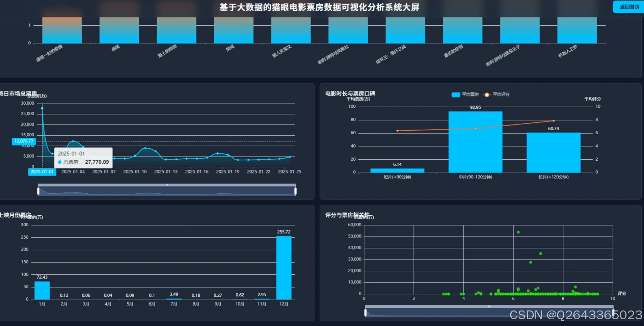Click the 指环王：洛汗之战 bar

[x=405, y=30]
